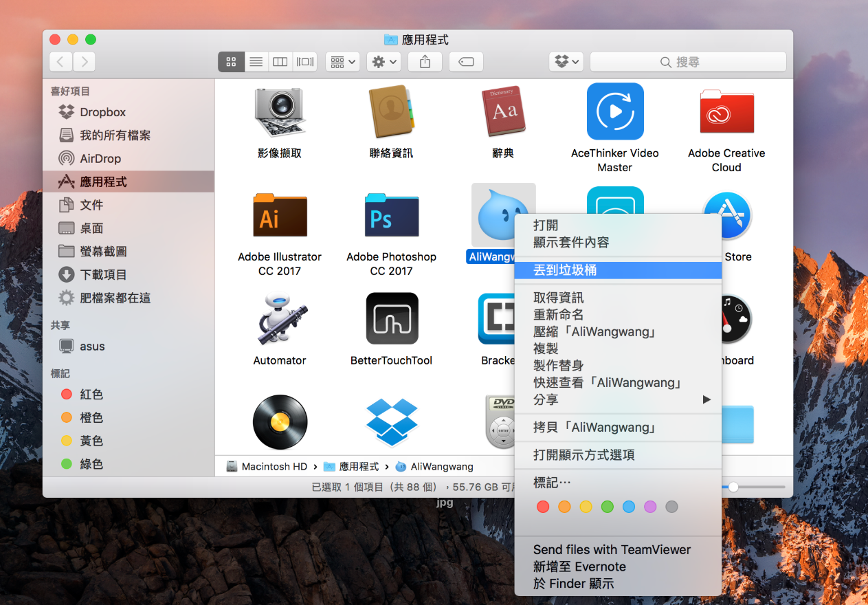
Task: Choose 丟到垃圾桶 to trash the app
Action: (618, 270)
